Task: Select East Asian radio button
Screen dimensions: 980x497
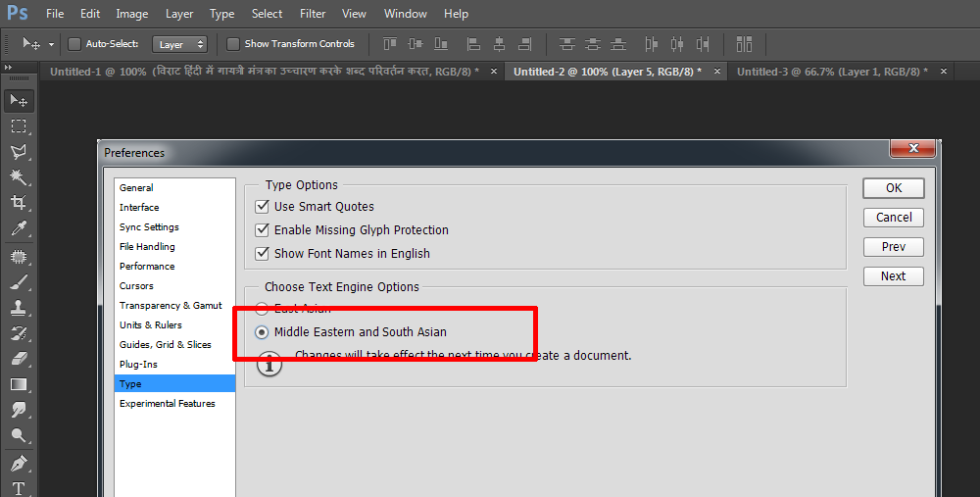Action: point(262,308)
